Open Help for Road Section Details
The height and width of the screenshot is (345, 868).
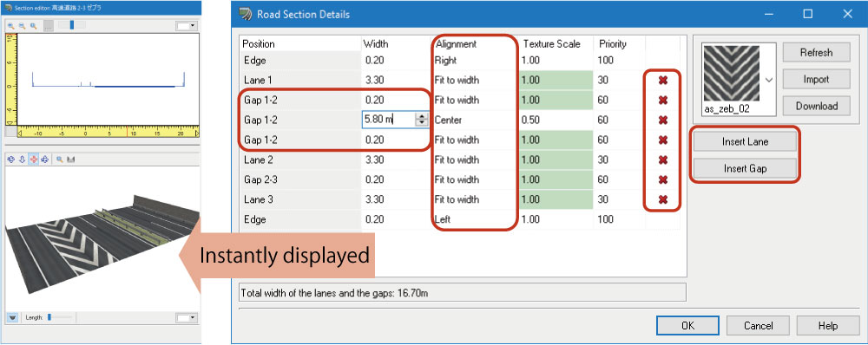[827, 326]
